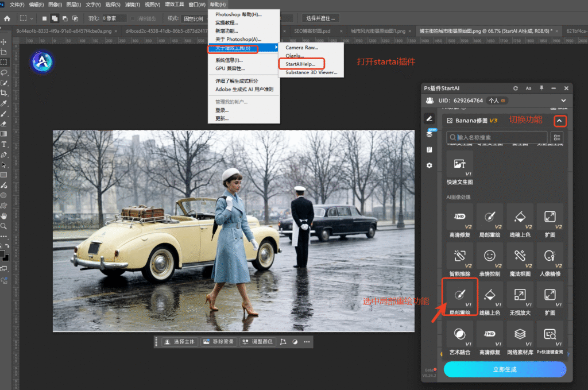This screenshot has width=588, height=390.
Task: Click the 个人 account badge
Action: pos(497,101)
